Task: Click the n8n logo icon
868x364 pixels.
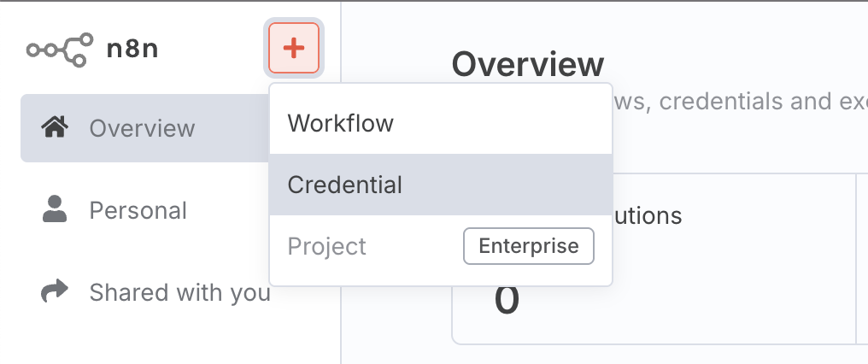Action: 60,49
